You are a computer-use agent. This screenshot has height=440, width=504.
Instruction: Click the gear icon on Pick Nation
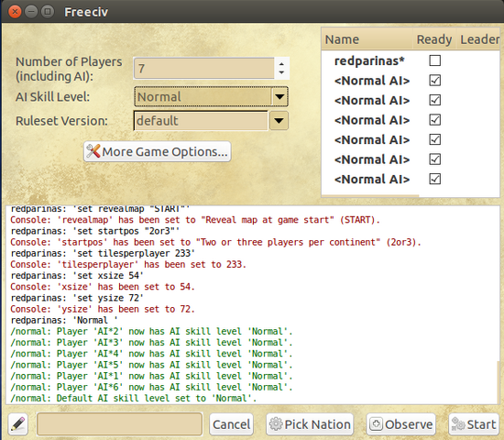[x=276, y=424]
